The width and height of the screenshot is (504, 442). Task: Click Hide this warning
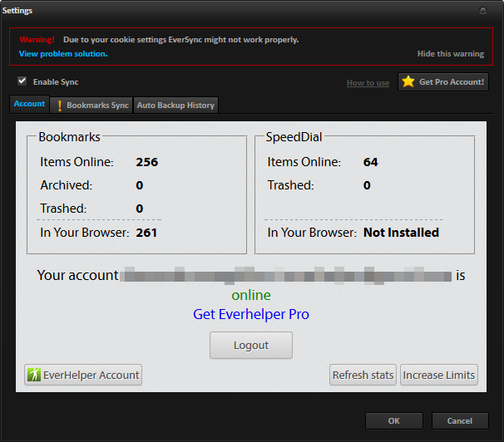coord(451,54)
